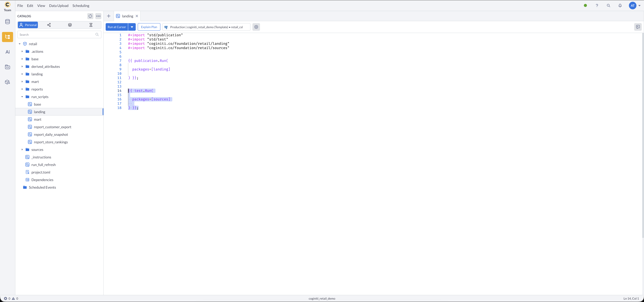
Task: Click the Explain Plan button
Action: 149,27
